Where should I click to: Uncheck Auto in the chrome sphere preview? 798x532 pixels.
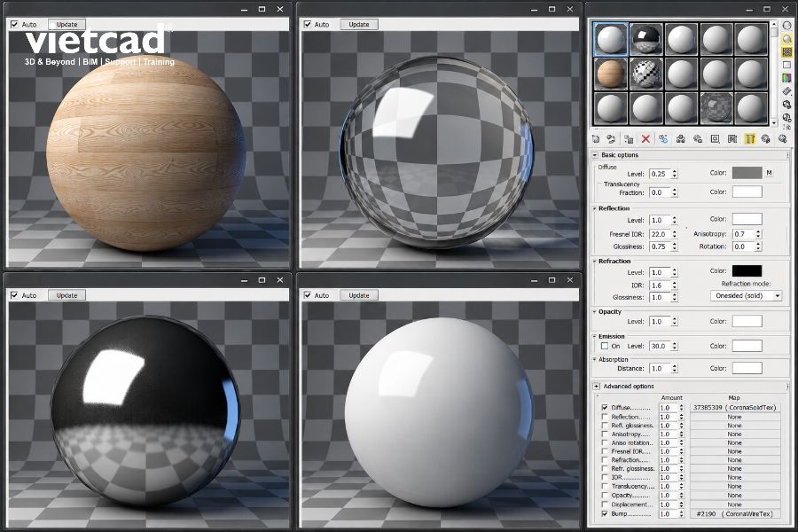tap(15, 295)
